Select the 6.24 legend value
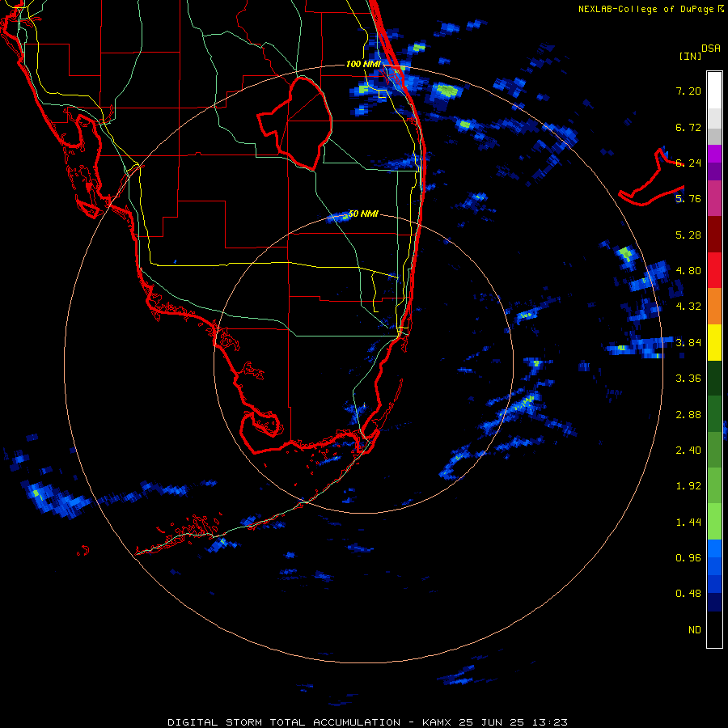728x728 pixels. tap(688, 163)
